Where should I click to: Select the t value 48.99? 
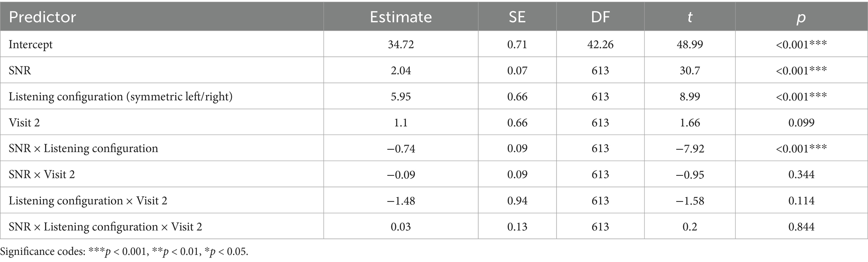690,44
